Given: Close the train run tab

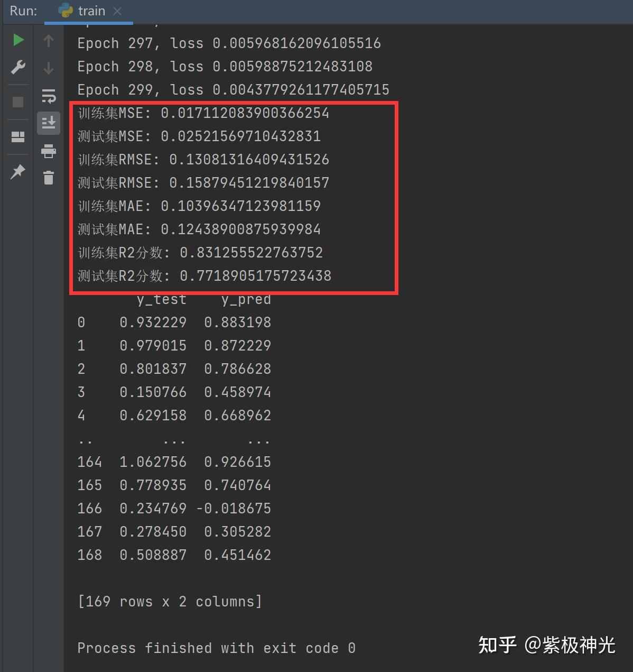Looking at the screenshot, I should coord(117,11).
